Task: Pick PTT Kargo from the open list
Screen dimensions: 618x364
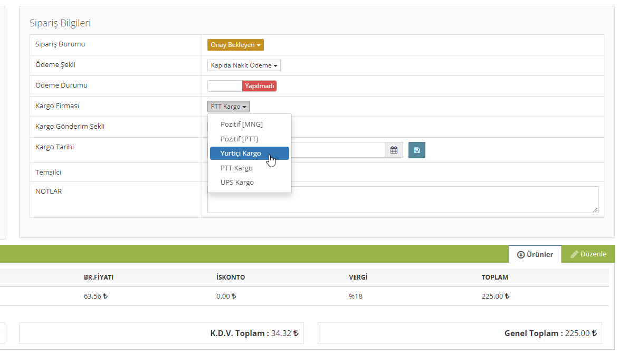Action: point(236,168)
